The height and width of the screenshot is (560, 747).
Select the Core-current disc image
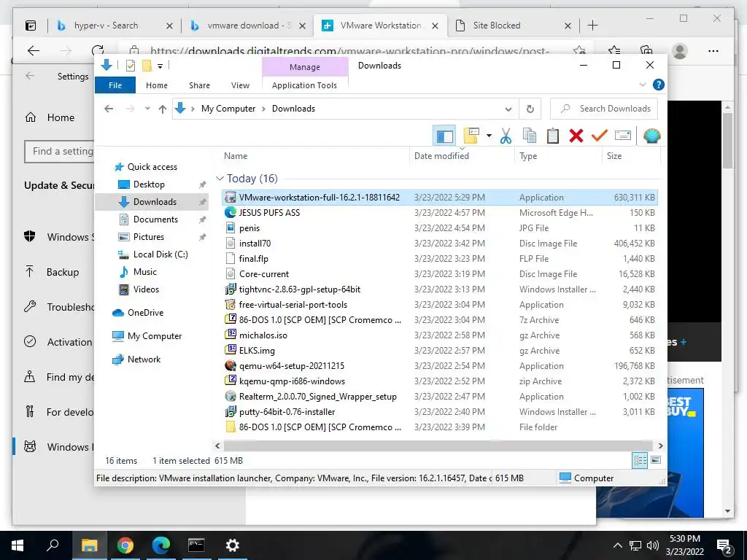440,274
